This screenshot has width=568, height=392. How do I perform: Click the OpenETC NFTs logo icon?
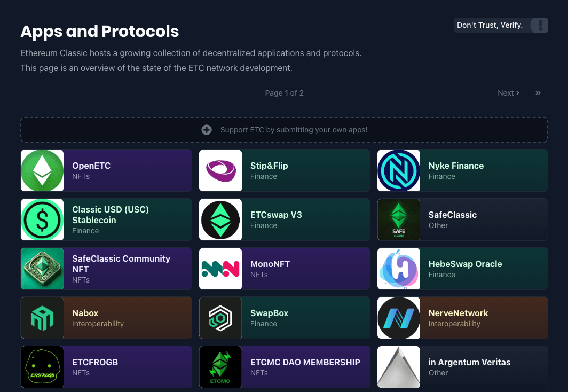42,170
